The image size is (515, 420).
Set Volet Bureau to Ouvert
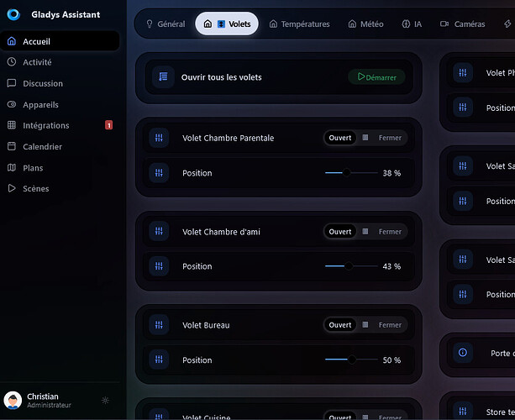coord(340,325)
